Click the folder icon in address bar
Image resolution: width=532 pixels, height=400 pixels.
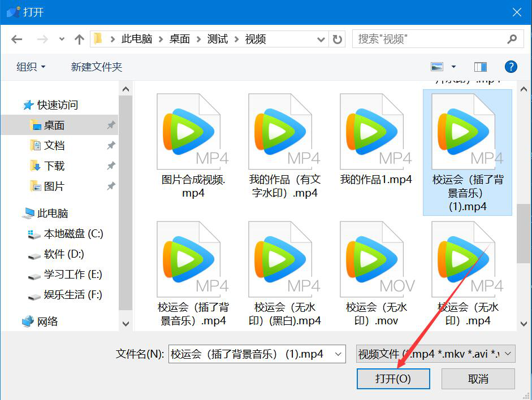(x=98, y=38)
